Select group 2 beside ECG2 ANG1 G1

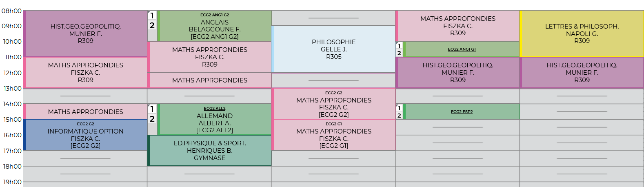[x=399, y=53]
